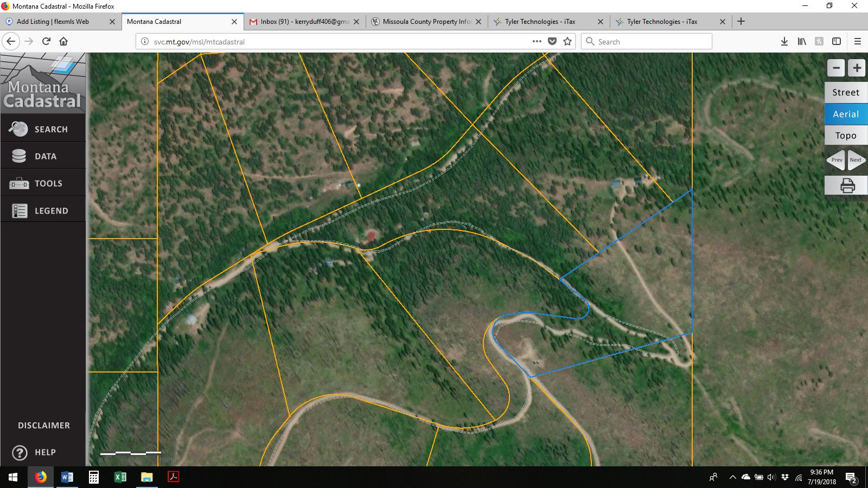This screenshot has width=868, height=488.
Task: Show site information for svc.mt.gov
Action: 144,42
